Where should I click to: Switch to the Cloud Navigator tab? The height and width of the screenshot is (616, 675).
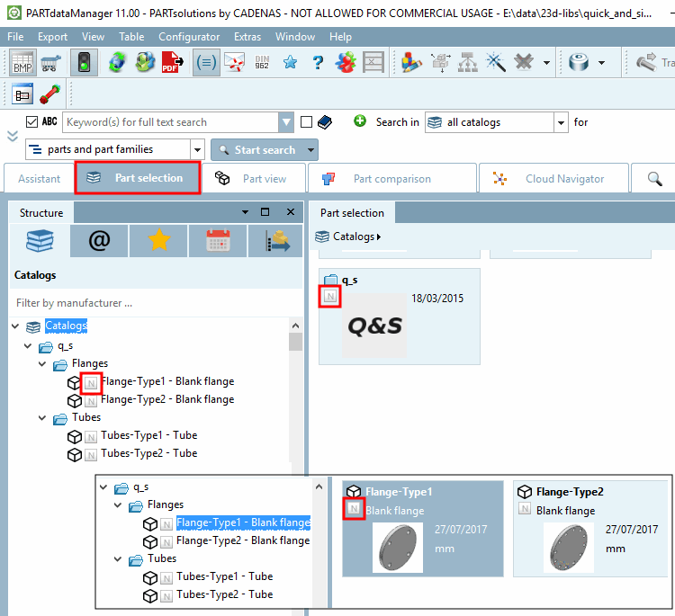tap(553, 179)
